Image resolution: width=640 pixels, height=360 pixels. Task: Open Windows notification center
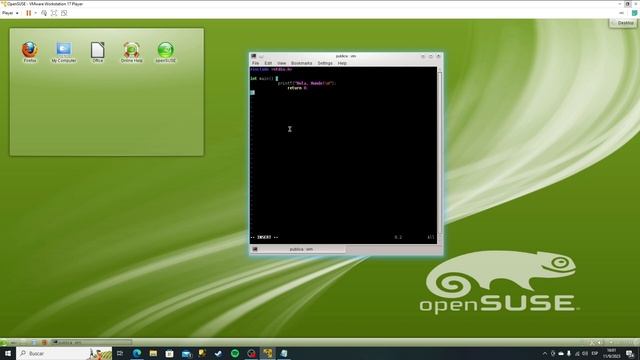630,353
